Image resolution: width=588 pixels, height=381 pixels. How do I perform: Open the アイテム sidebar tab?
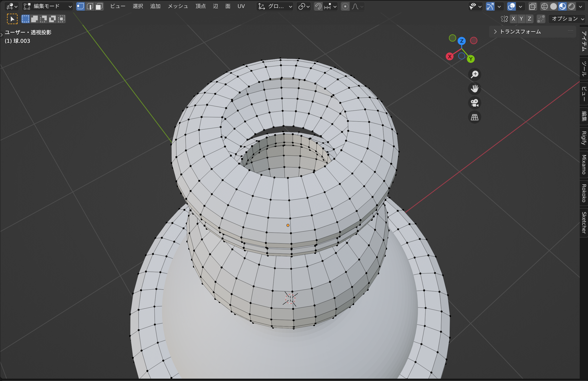pos(584,41)
